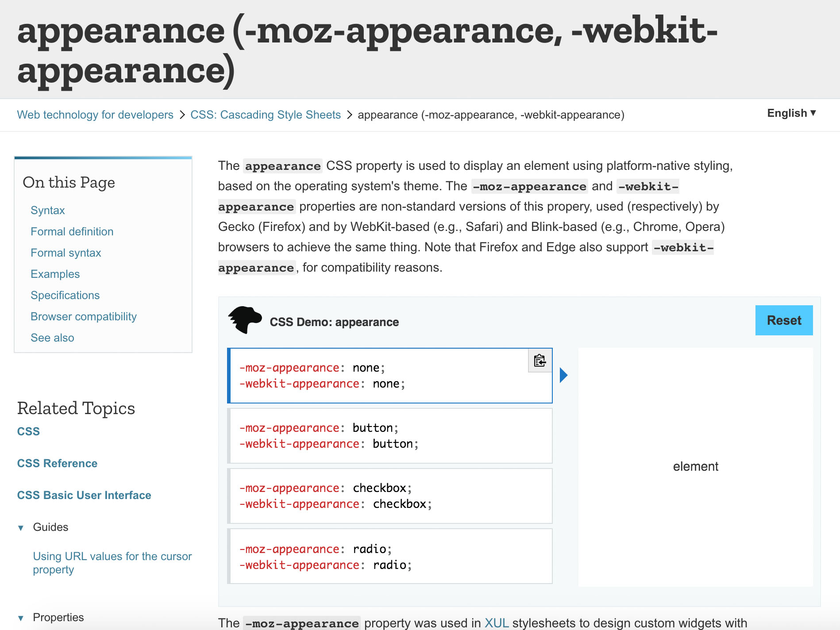Screen dimensions: 840x630
Task: Open the English language dropdown
Action: pyautogui.click(x=791, y=113)
